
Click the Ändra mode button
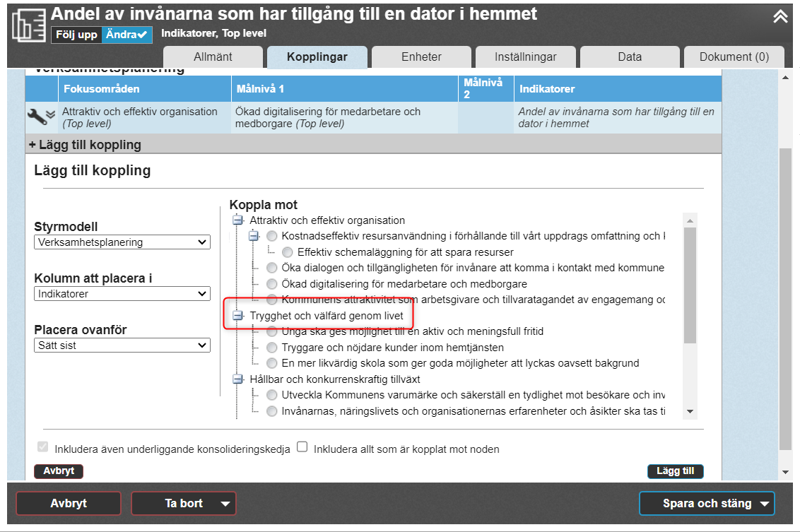(127, 35)
